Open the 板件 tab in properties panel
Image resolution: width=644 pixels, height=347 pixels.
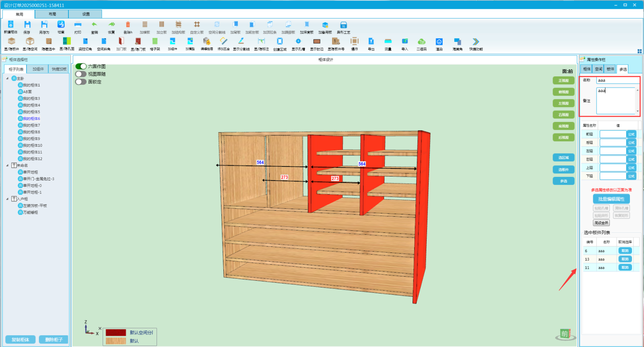(x=611, y=69)
